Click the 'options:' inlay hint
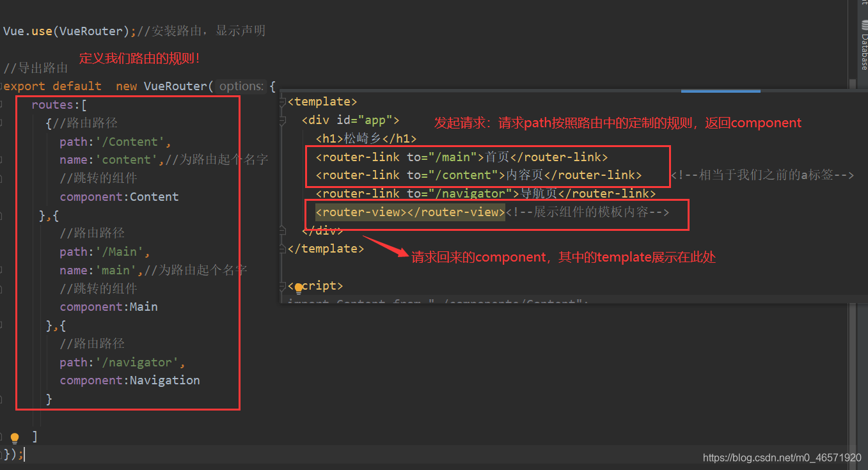868x470 pixels. pyautogui.click(x=241, y=86)
